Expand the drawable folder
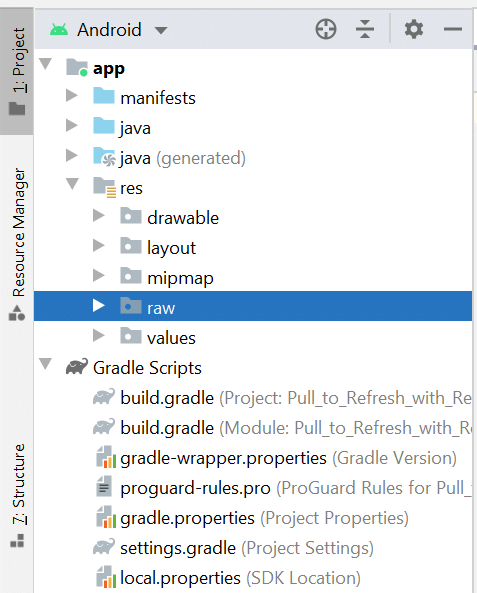The image size is (477, 593). (x=99, y=215)
